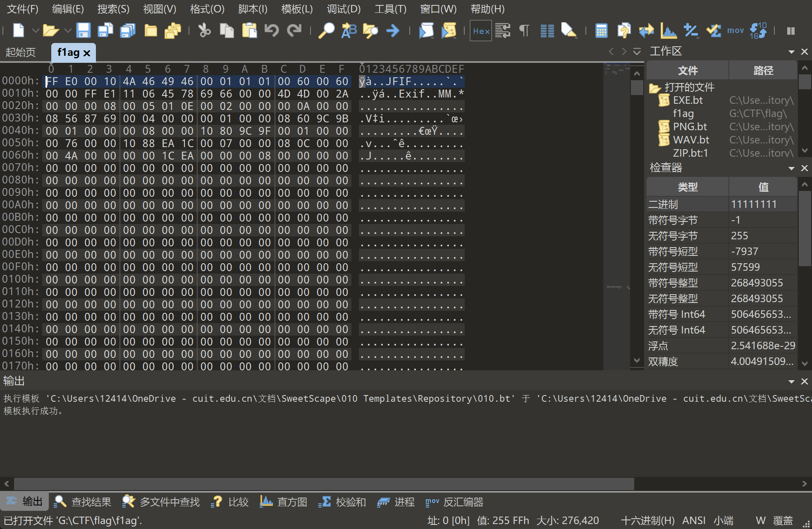Image resolution: width=812 pixels, height=529 pixels.
Task: Open the Histogram toolbar icon
Action: [669, 31]
